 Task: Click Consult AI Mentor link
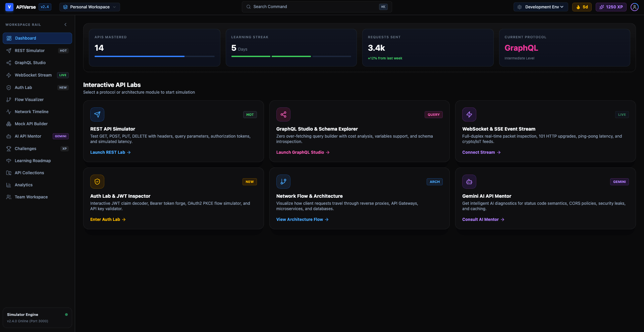tap(483, 220)
